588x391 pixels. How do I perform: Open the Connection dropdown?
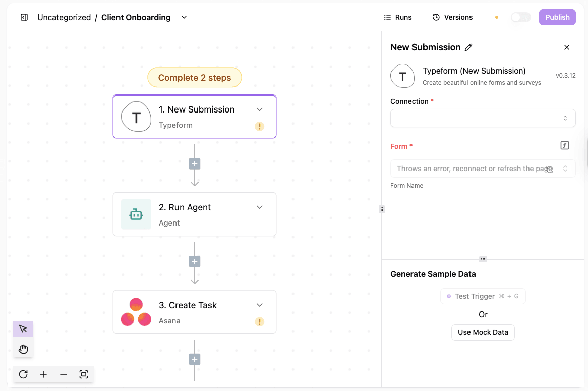coord(483,118)
